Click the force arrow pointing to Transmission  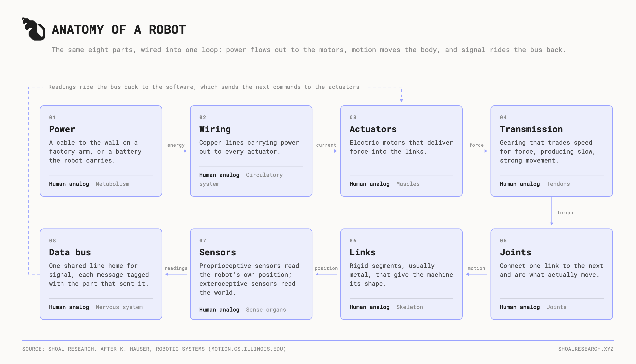pos(476,151)
